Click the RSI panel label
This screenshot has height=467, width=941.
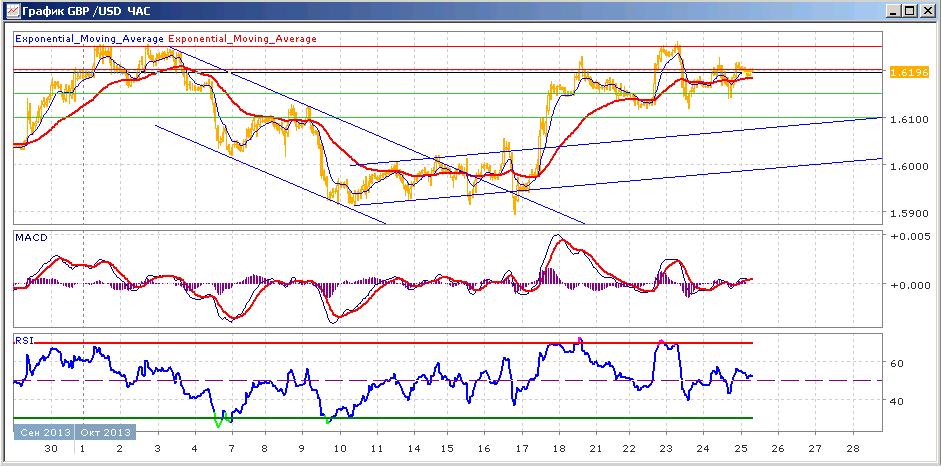pyautogui.click(x=23, y=342)
